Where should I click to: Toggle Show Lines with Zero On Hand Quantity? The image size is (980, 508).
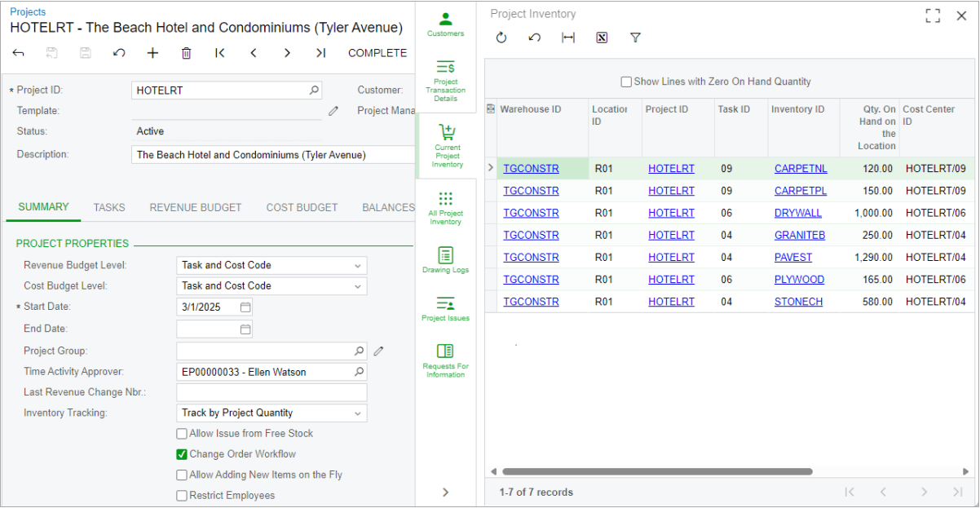pyautogui.click(x=626, y=82)
